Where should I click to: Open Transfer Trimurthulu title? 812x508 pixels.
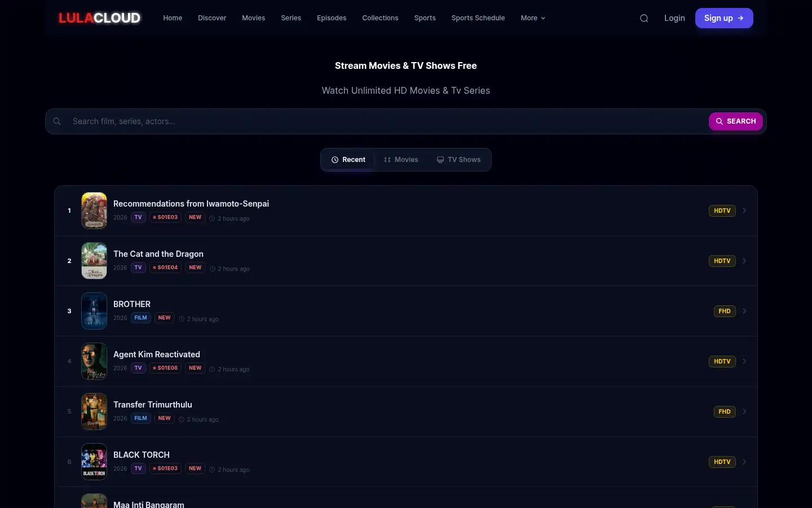pyautogui.click(x=153, y=405)
